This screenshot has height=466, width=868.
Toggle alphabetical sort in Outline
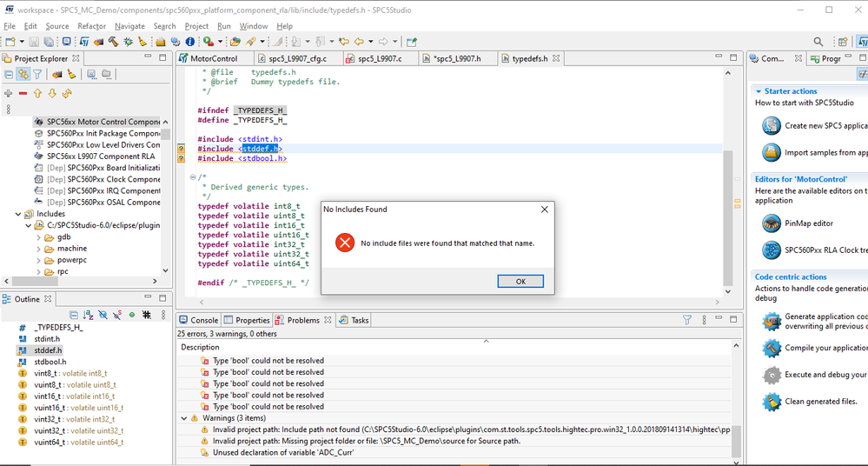[x=88, y=315]
